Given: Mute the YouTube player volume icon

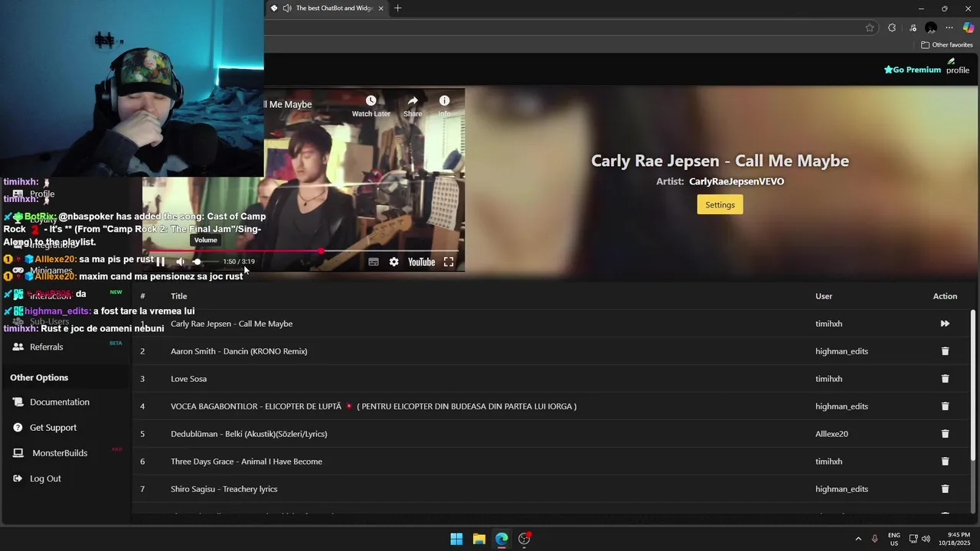Looking at the screenshot, I should 181,262.
